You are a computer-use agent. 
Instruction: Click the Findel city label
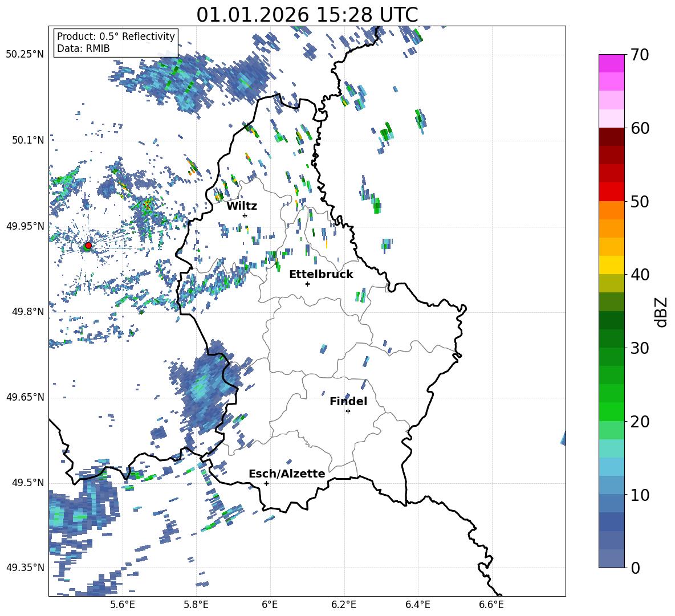348,401
